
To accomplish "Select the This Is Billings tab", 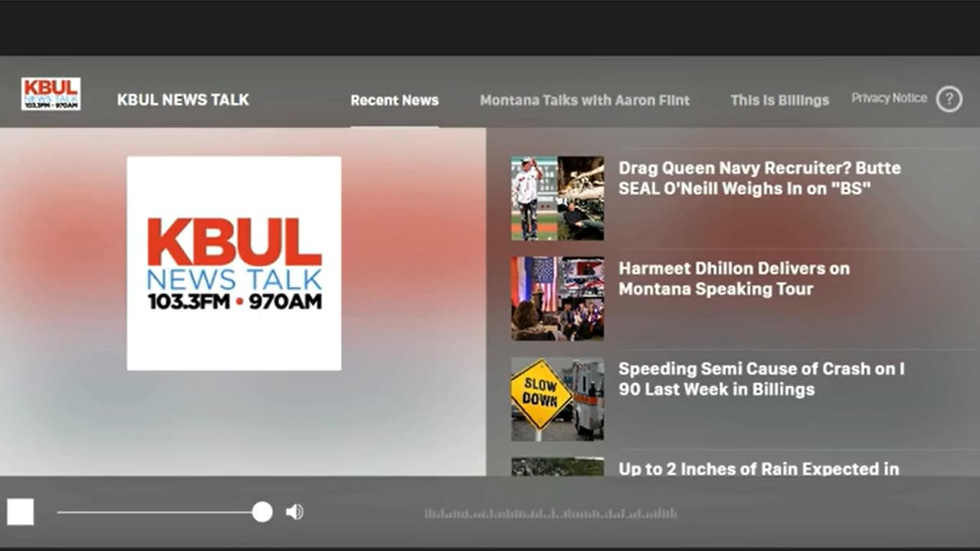I will (x=779, y=100).
